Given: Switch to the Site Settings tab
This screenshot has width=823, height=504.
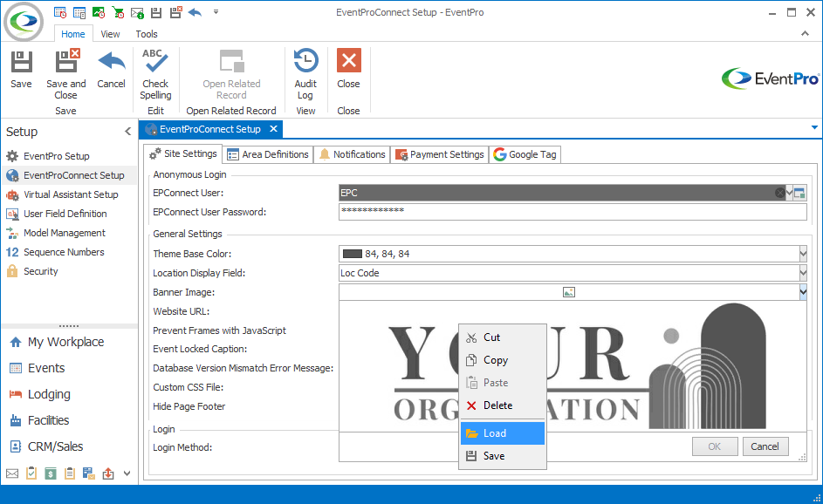Looking at the screenshot, I should (182, 153).
